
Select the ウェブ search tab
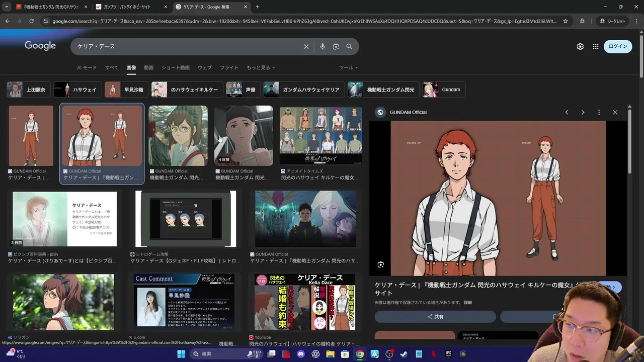[205, 68]
